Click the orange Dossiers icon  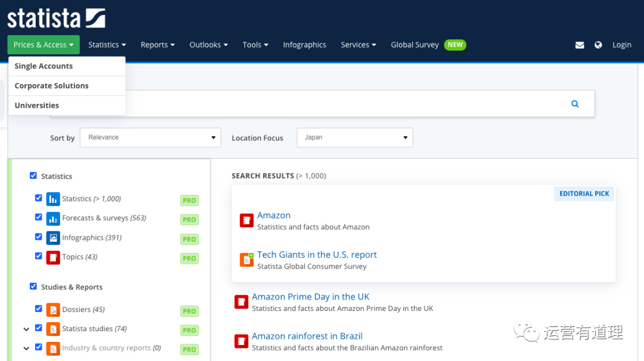click(53, 310)
